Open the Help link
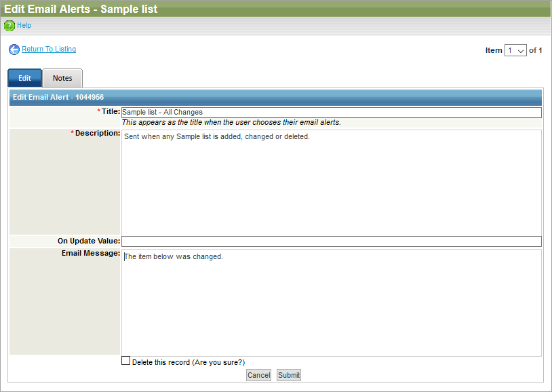 point(24,25)
